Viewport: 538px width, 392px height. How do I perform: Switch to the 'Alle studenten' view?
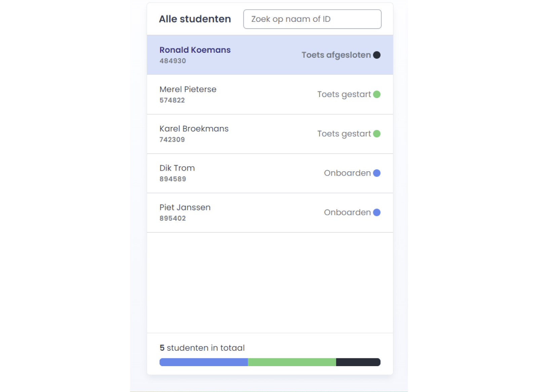(195, 19)
